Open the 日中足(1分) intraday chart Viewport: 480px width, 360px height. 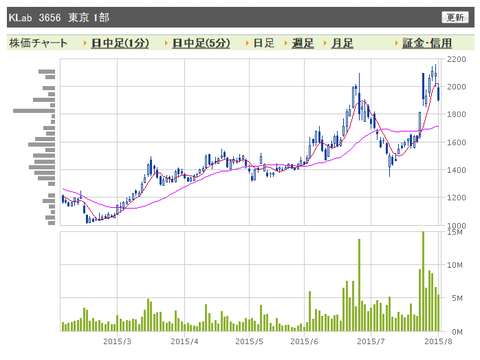(x=120, y=43)
